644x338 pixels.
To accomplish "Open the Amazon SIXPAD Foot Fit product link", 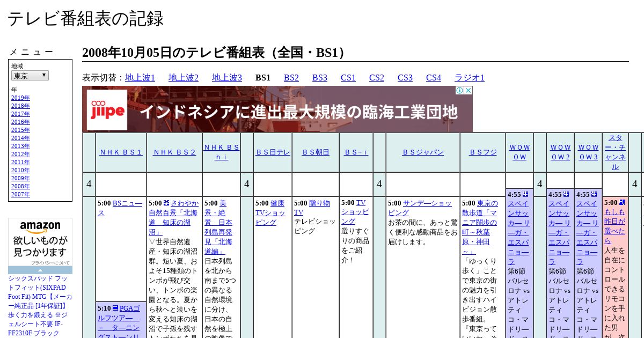I will [x=40, y=306].
